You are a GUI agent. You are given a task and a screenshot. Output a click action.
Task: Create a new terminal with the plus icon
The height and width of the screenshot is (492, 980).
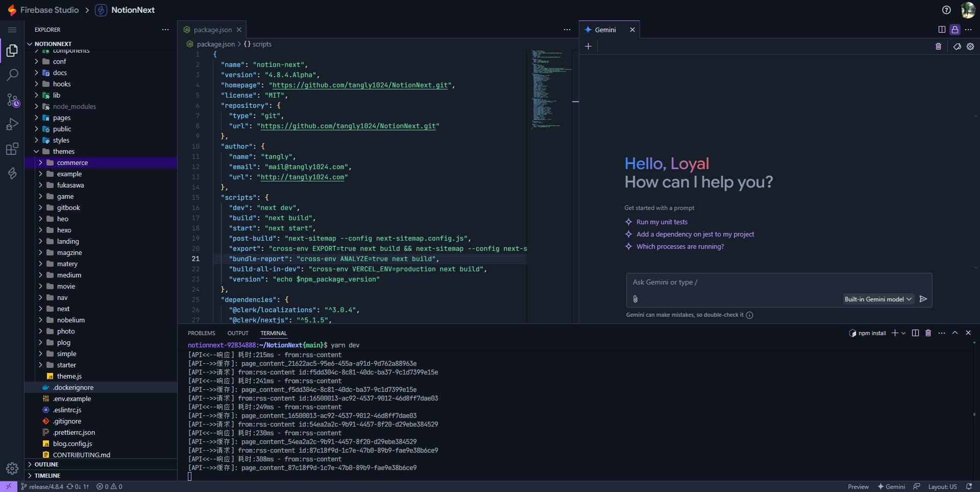coord(894,333)
